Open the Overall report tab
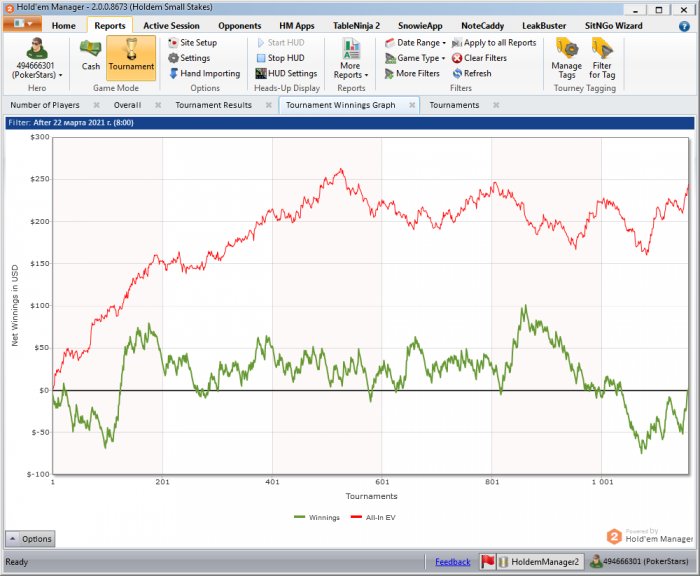This screenshot has width=700, height=576. click(127, 105)
